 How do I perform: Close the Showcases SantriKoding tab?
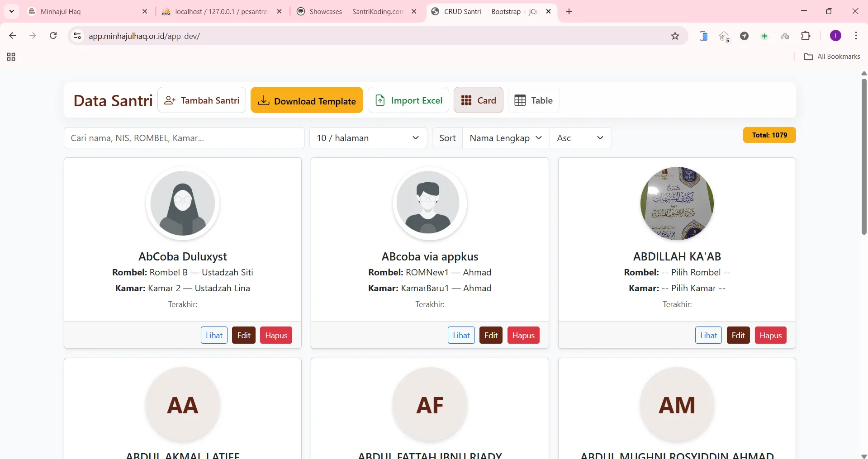pos(414,11)
